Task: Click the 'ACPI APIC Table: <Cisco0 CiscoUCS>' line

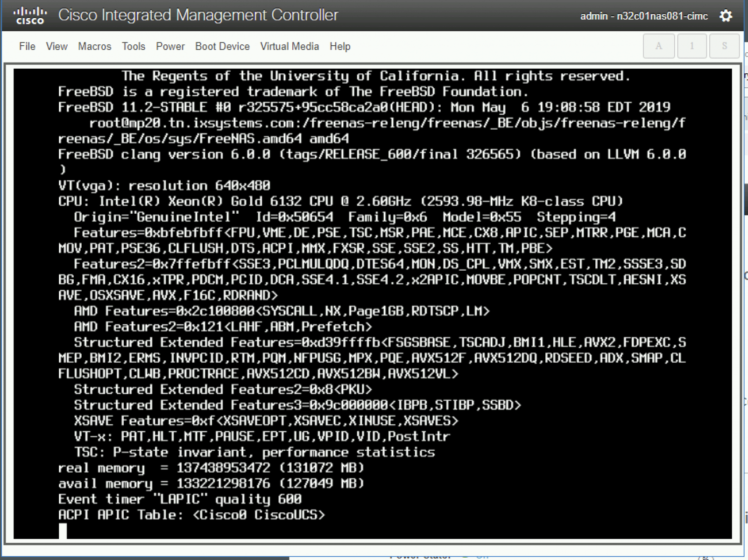Action: (x=191, y=515)
